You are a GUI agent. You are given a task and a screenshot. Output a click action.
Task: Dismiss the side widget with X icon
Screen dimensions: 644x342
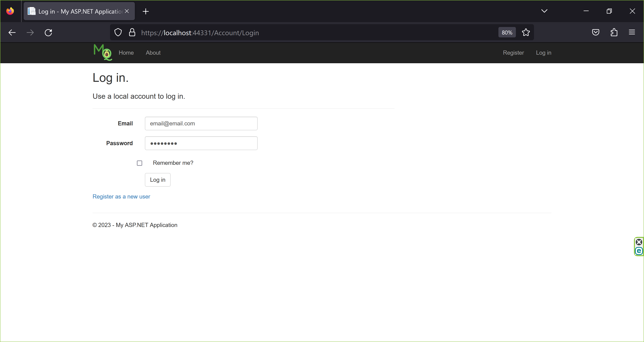639,242
